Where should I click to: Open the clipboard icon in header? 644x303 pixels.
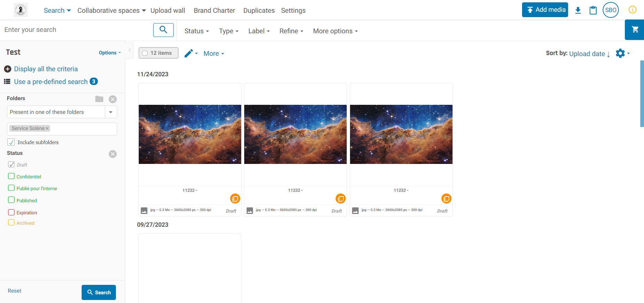click(x=593, y=10)
